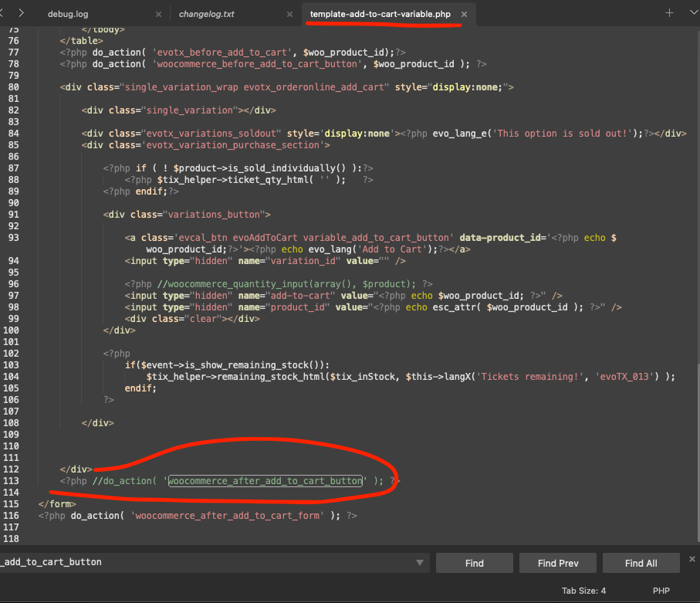The width and height of the screenshot is (700, 603).
Task: Click "variations_button" class on line 91
Action: 214,215
